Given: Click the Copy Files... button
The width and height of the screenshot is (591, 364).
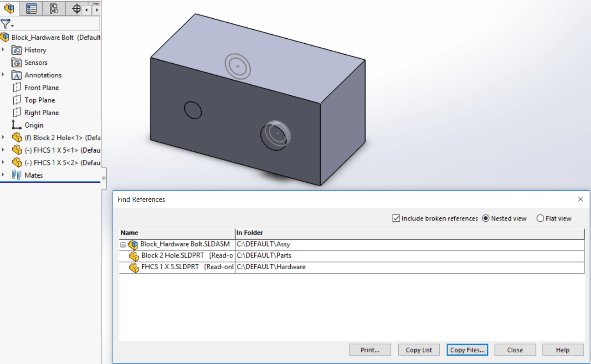Looking at the screenshot, I should (467, 350).
